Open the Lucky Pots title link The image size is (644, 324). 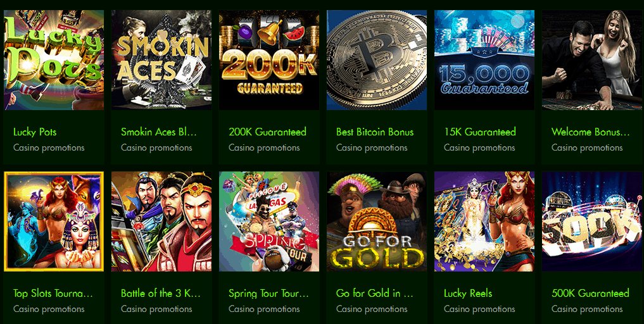coord(35,132)
